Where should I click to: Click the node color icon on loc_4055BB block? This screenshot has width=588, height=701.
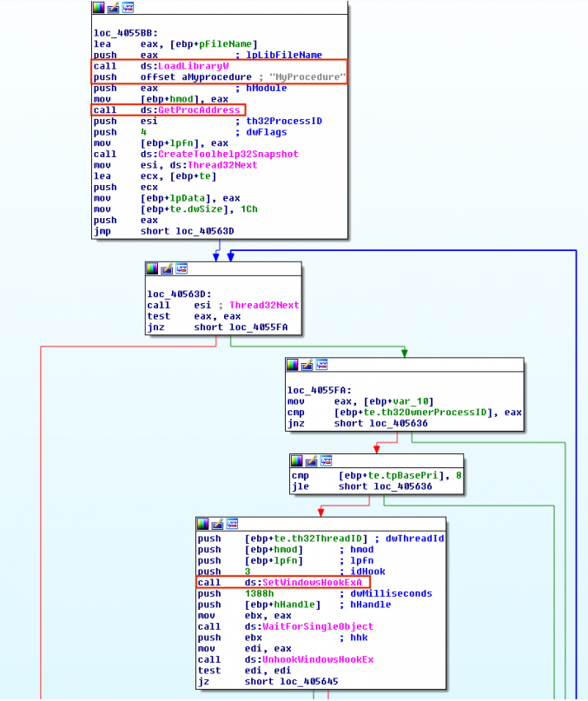click(98, 7)
